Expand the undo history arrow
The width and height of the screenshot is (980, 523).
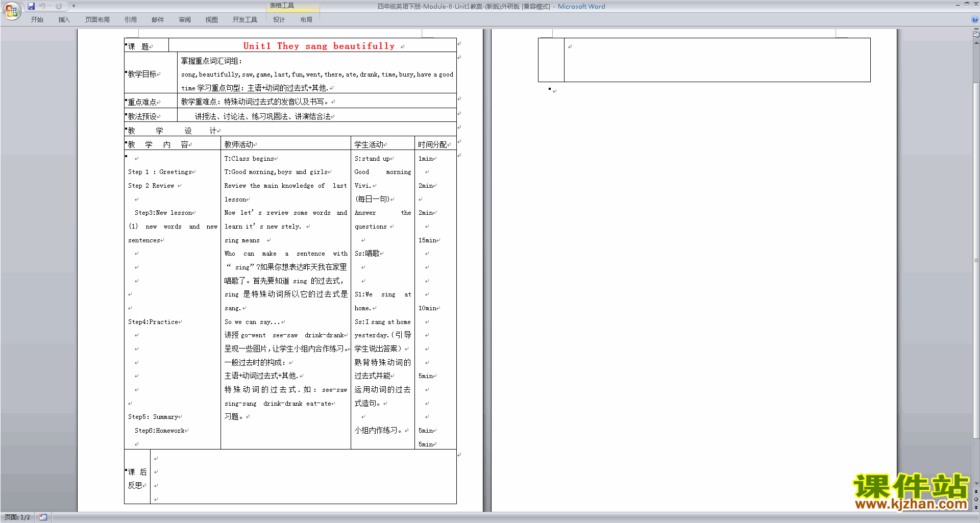pyautogui.click(x=50, y=6)
